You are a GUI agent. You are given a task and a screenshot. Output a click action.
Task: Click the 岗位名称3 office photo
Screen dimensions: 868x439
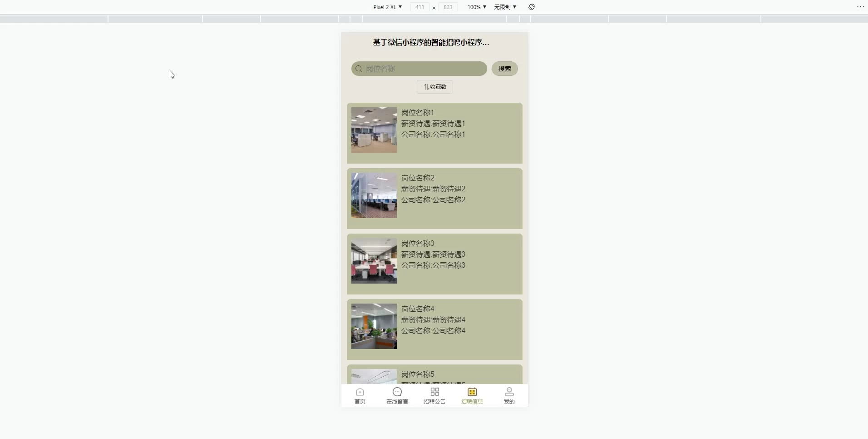coord(374,261)
